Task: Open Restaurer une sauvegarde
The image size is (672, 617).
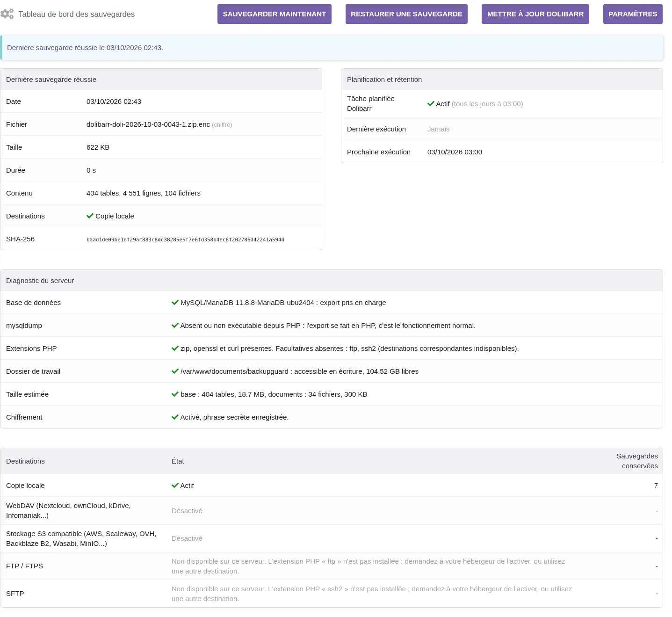Action: pos(406,14)
